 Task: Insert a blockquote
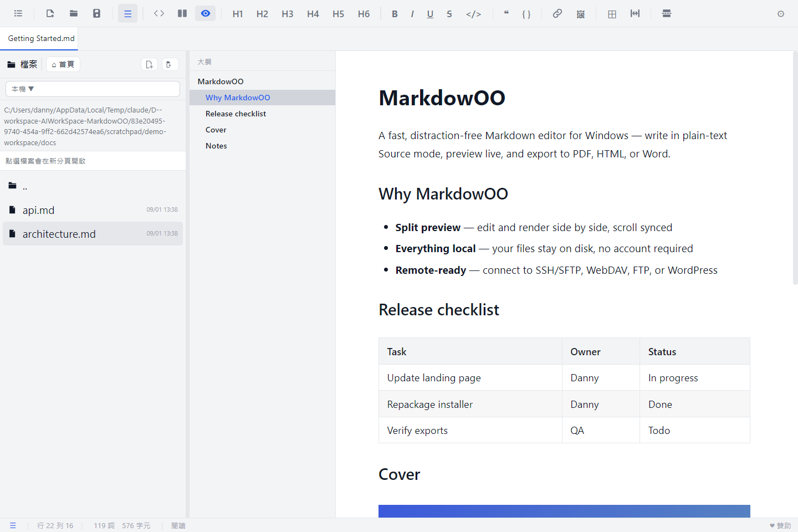pyautogui.click(x=507, y=14)
